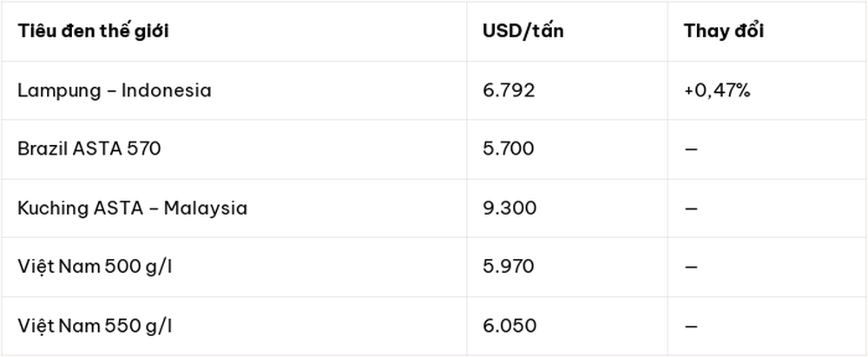Screen dimensions: 868x357
Task: Click the 6.050 price cell
Action: [x=510, y=326]
